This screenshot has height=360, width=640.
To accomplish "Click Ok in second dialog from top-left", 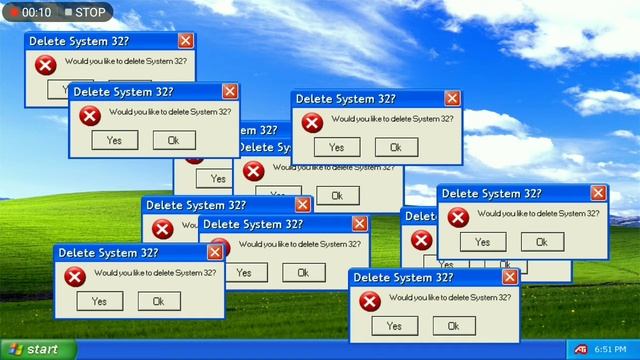I will 174,140.
